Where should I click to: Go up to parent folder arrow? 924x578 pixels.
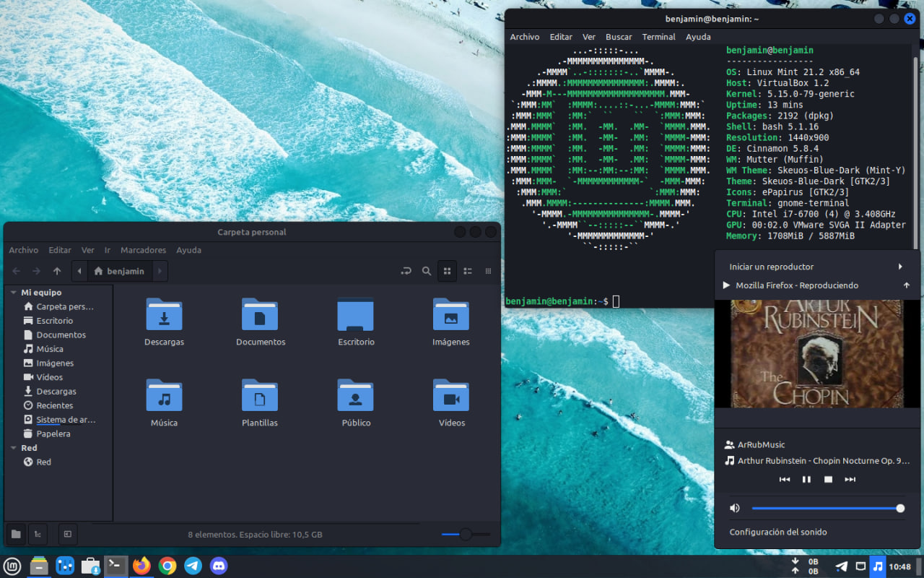[57, 271]
